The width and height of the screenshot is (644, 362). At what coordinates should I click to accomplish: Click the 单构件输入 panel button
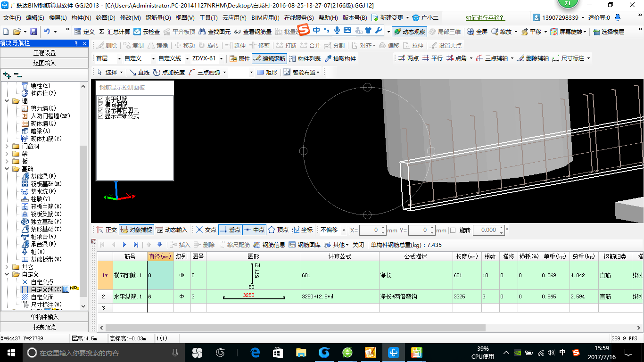point(44,317)
